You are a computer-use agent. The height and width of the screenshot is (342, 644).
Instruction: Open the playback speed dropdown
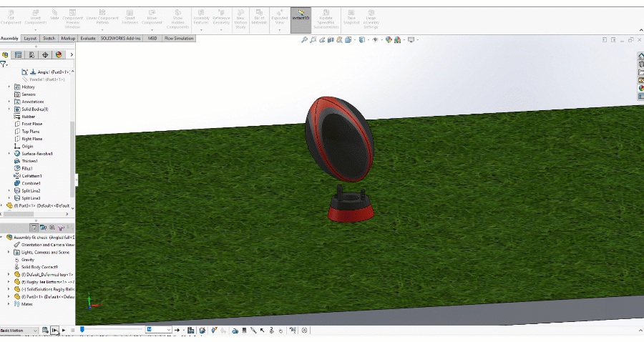(x=169, y=330)
